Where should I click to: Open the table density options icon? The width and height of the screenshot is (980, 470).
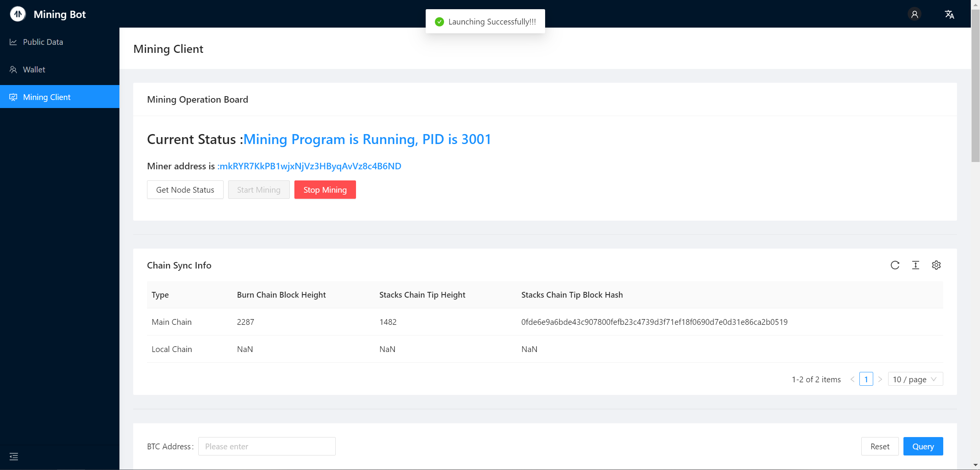(x=916, y=265)
